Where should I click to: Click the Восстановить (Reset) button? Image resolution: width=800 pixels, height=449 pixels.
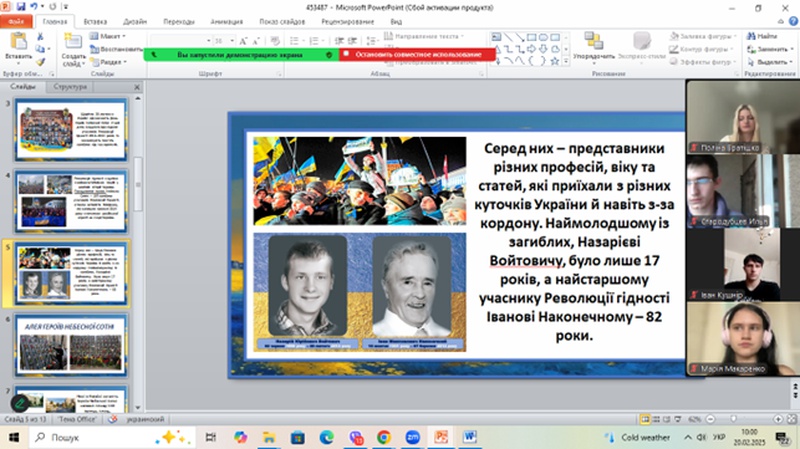click(x=120, y=48)
